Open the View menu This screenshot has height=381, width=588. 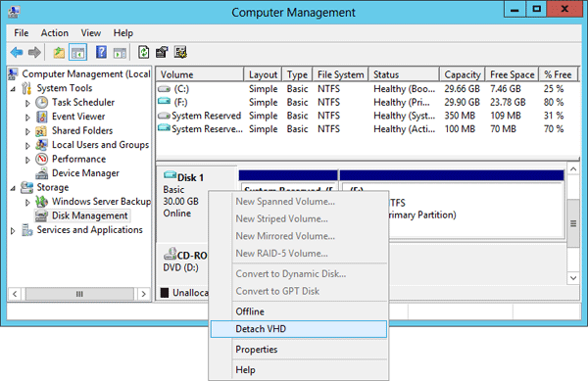(x=91, y=33)
